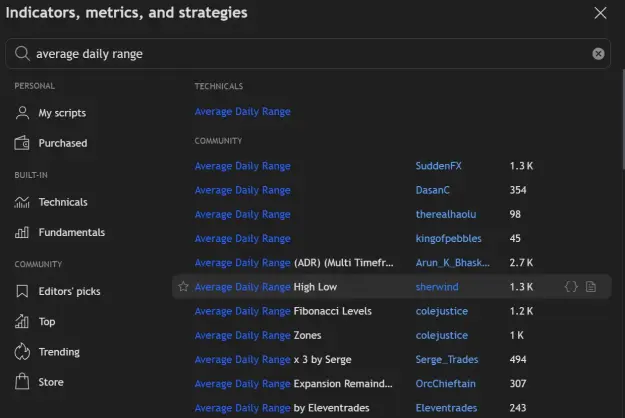The width and height of the screenshot is (625, 418).
Task: Click the Fundamentals bar chart icon
Action: (22, 232)
